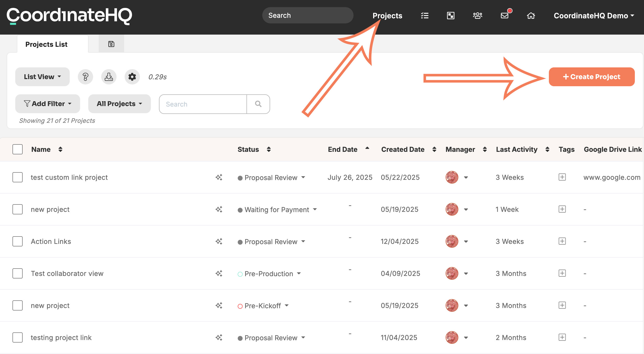Open manager dropdown for Test collaborator view row
This screenshot has height=354, width=644.
coord(466,274)
